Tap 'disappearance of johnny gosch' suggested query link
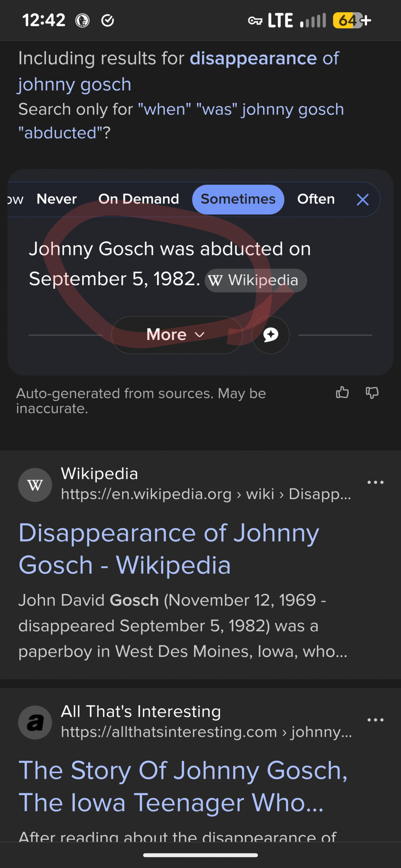The height and width of the screenshot is (868, 401). (x=178, y=71)
